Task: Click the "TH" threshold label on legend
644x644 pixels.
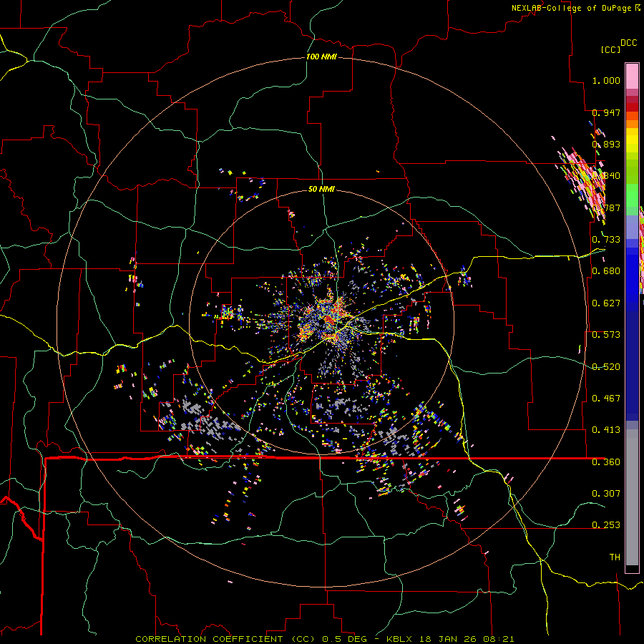Action: point(615,557)
